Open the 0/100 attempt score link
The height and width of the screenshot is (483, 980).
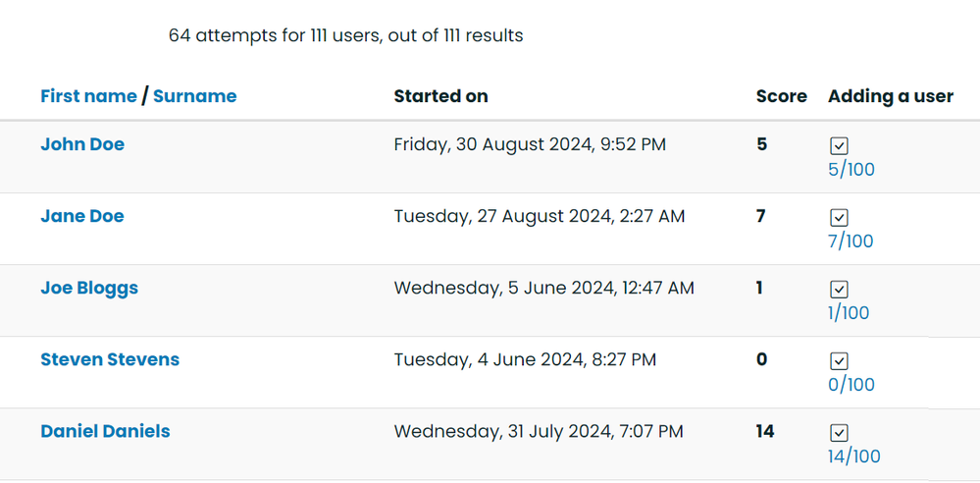click(x=851, y=385)
